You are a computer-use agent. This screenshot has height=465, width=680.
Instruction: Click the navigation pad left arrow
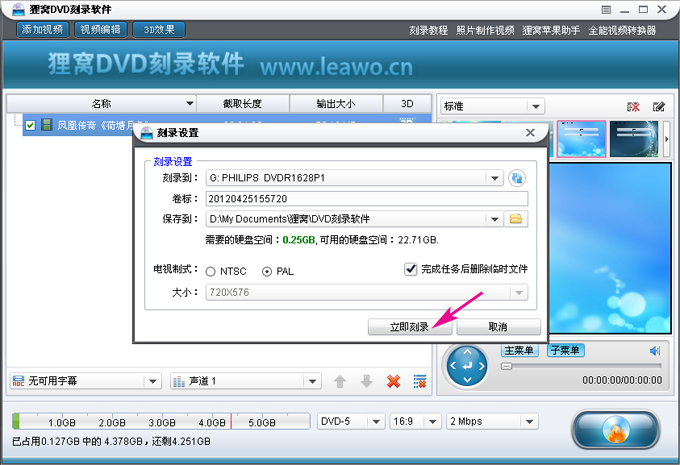[x=453, y=366]
